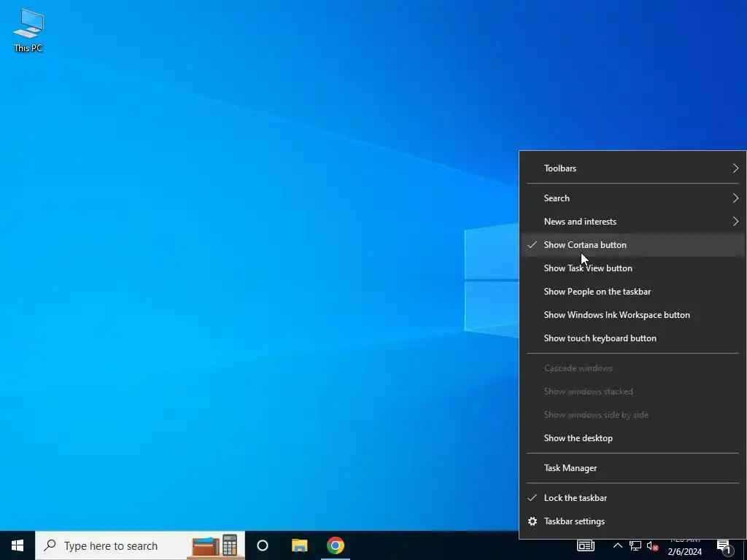Enable Show People on the taskbar

click(632, 292)
